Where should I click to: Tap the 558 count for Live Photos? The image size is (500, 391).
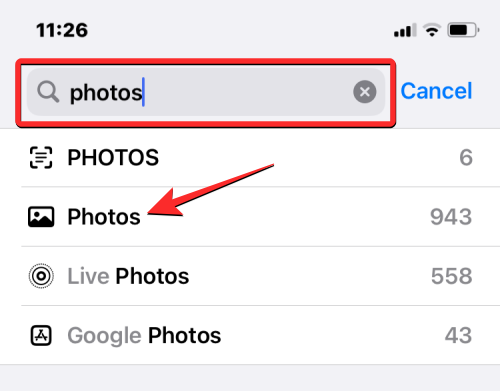[452, 276]
